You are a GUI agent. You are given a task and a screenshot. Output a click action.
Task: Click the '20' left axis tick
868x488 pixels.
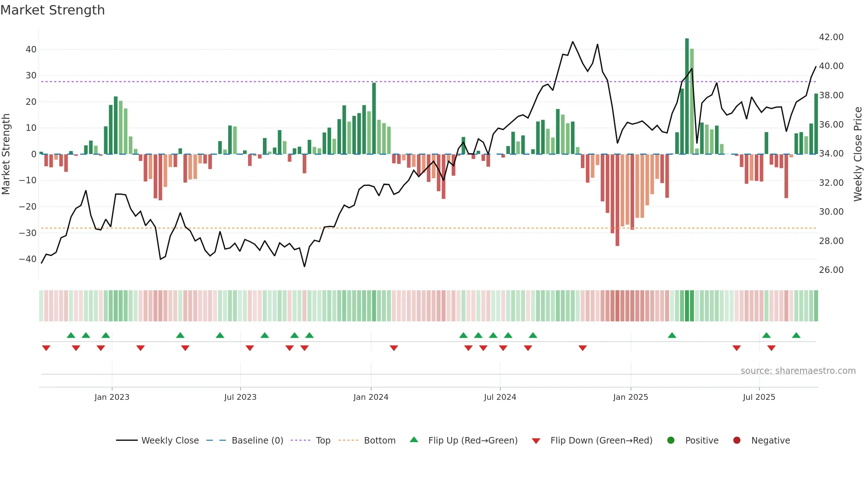[x=31, y=102]
